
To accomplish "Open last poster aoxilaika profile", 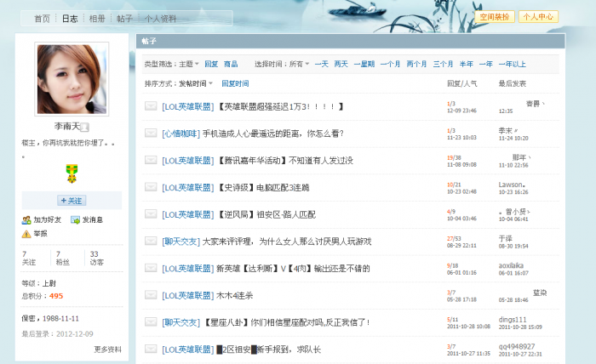I will [x=511, y=265].
